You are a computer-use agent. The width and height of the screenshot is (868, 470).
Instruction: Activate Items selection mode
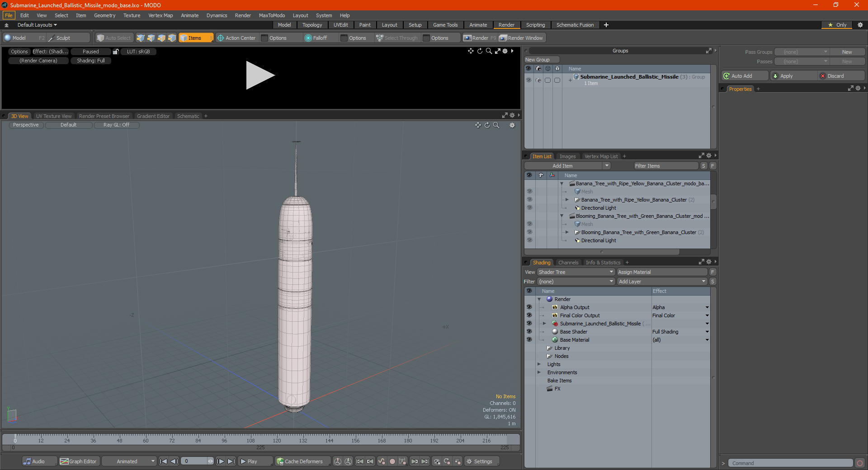[x=196, y=38]
